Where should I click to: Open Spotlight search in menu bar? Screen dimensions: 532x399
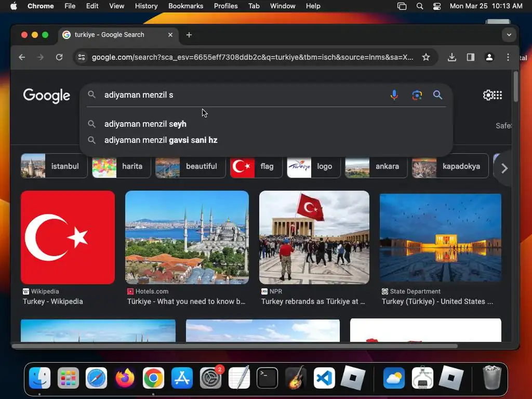pyautogui.click(x=420, y=6)
